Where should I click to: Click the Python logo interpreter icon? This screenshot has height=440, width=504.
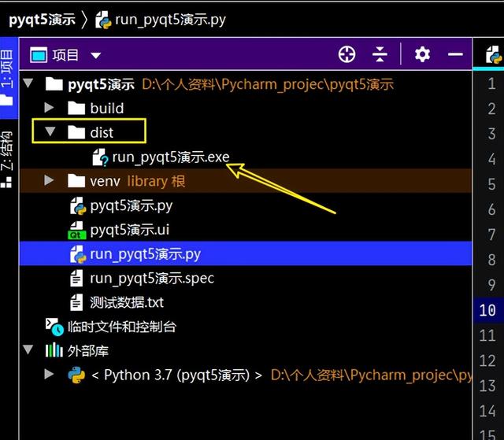tap(76, 375)
